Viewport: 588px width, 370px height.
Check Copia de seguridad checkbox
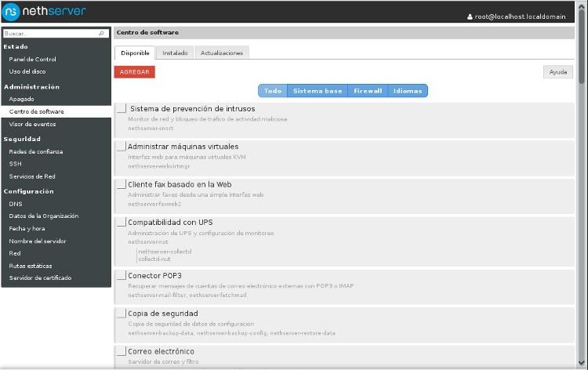[121, 313]
